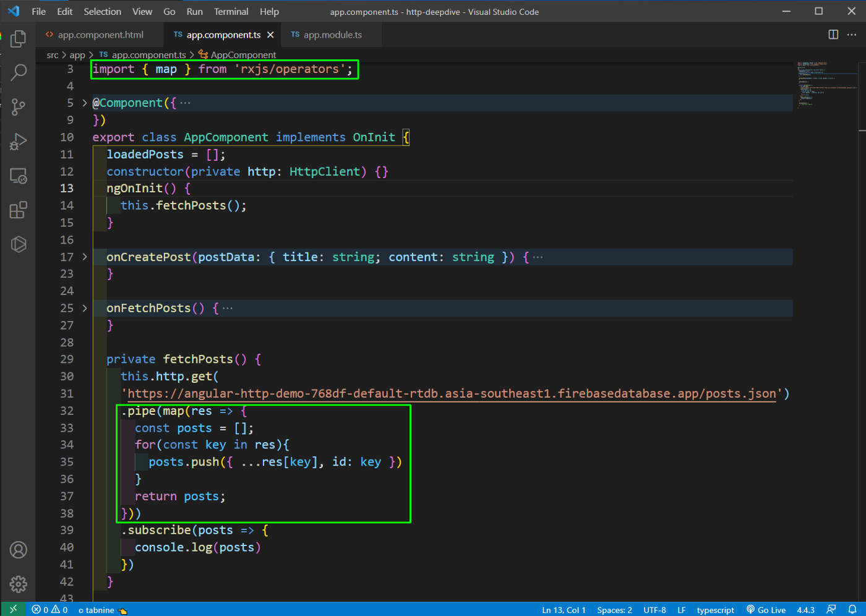The height and width of the screenshot is (616, 866).
Task: Select typescript language mode
Action: tap(715, 610)
